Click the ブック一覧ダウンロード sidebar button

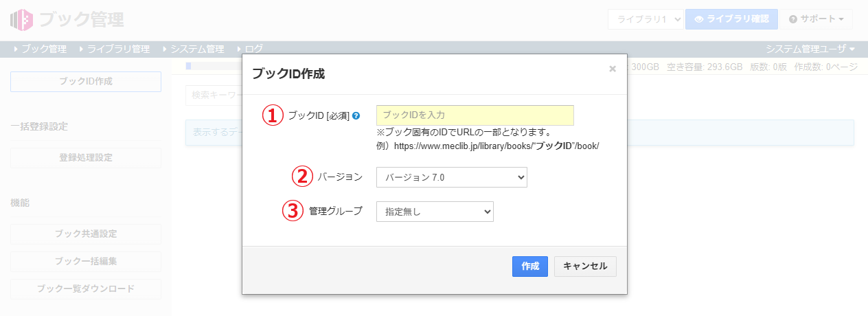tap(86, 289)
